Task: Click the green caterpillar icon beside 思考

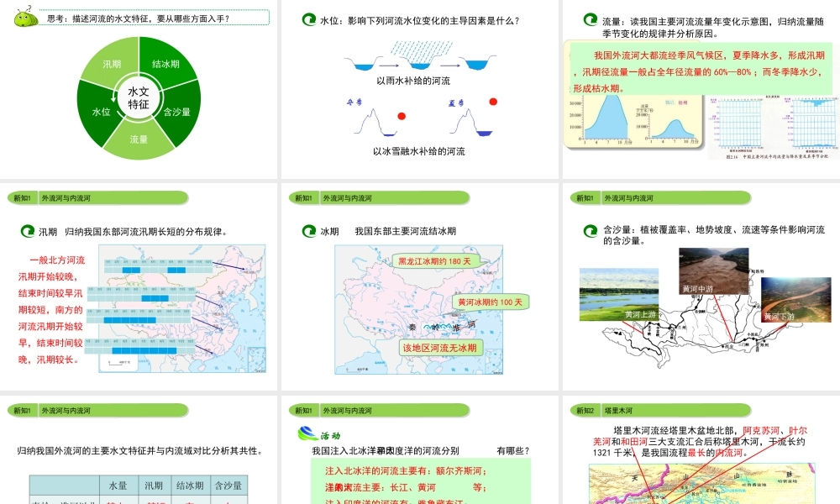Action: coord(25,17)
